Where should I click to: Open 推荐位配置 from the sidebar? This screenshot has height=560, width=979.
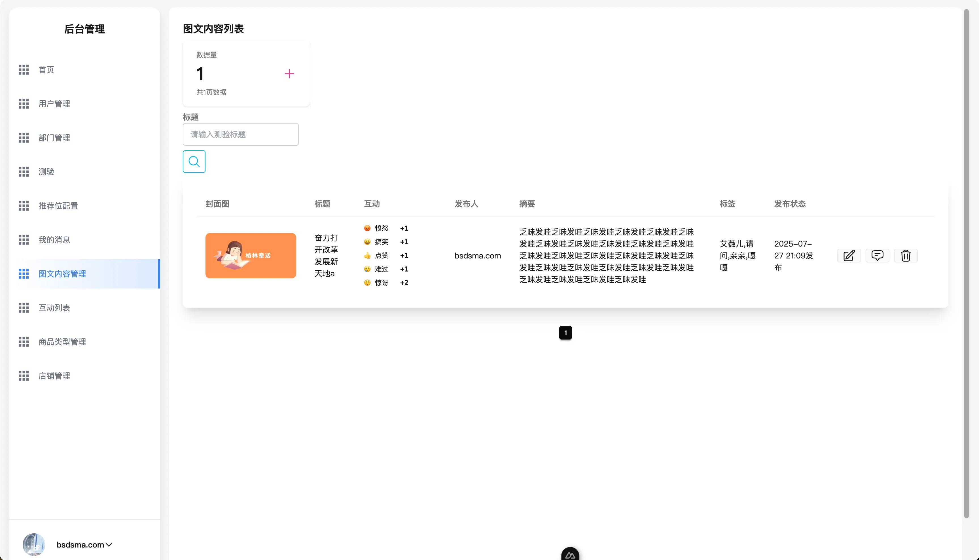58,206
